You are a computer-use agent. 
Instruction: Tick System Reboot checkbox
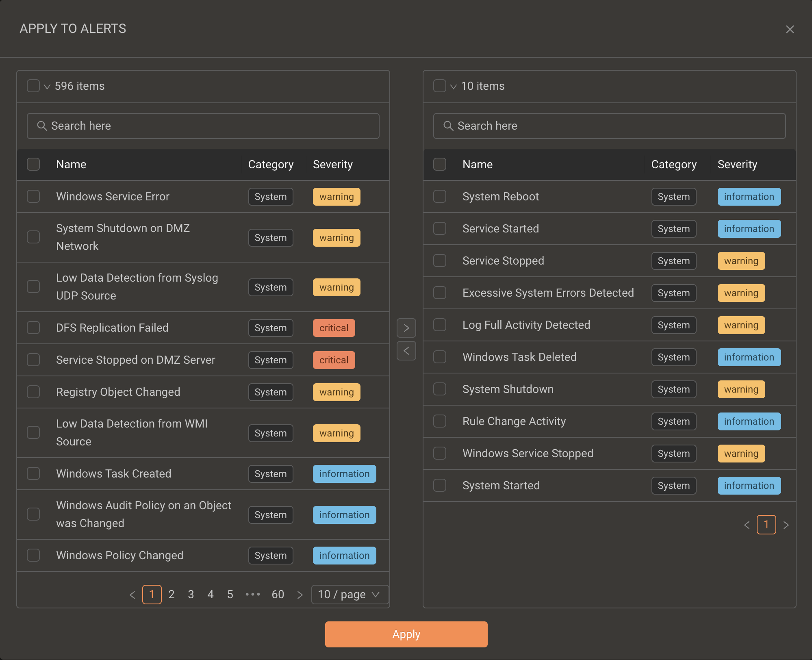click(x=440, y=196)
